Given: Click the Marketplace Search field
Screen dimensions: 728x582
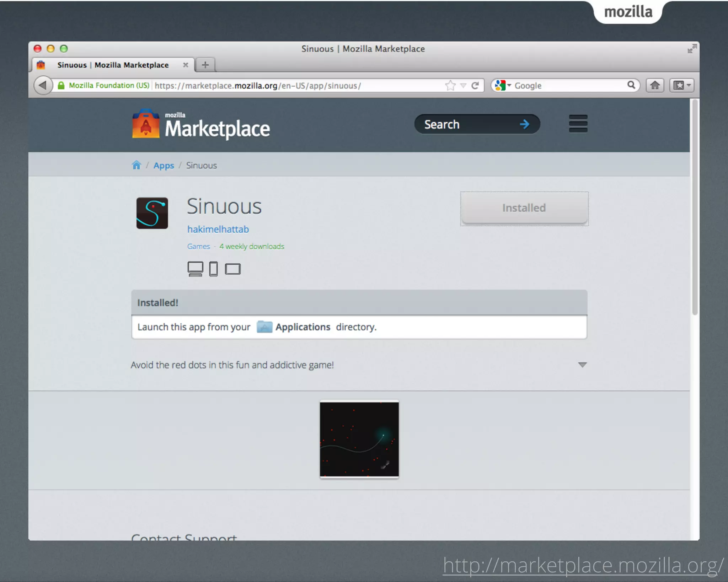Looking at the screenshot, I should pos(477,124).
